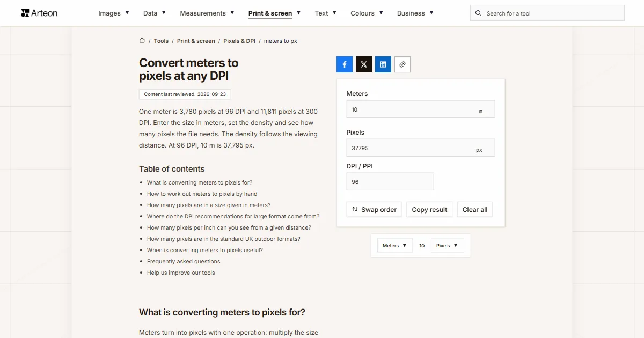Open the Colours menu
This screenshot has height=338, width=644.
[x=367, y=13]
